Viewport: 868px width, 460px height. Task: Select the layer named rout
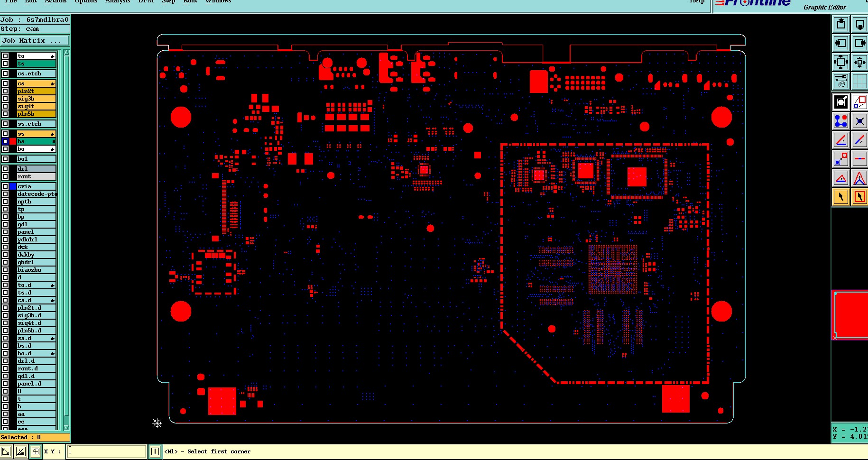tap(37, 176)
